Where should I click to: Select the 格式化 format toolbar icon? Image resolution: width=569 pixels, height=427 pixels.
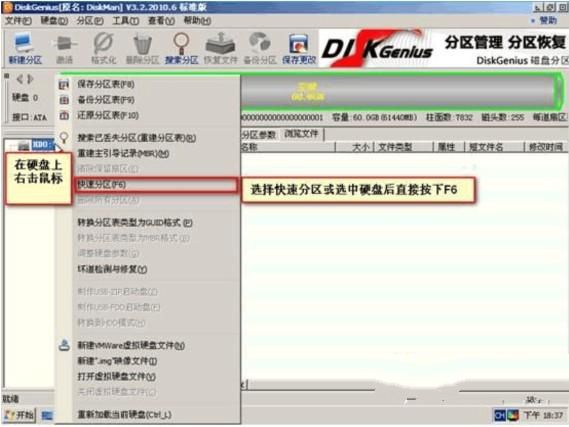pos(104,48)
